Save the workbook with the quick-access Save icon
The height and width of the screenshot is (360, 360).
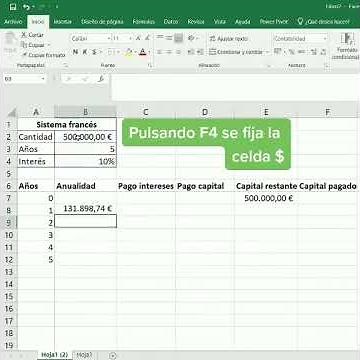click(13, 6)
